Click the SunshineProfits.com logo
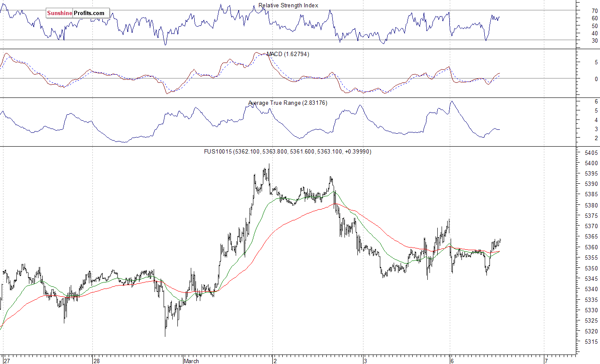The height and width of the screenshot is (364, 600). (78, 13)
